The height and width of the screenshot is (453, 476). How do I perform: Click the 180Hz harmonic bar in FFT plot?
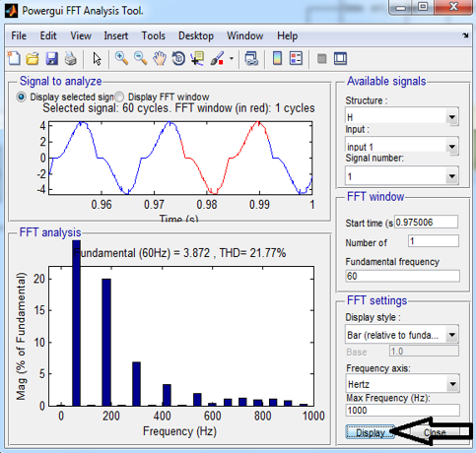(106, 343)
